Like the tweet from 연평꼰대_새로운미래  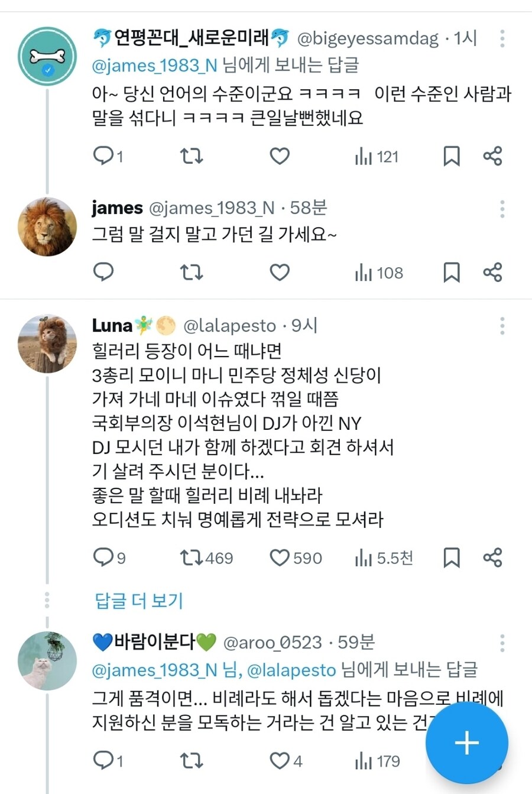(x=278, y=156)
